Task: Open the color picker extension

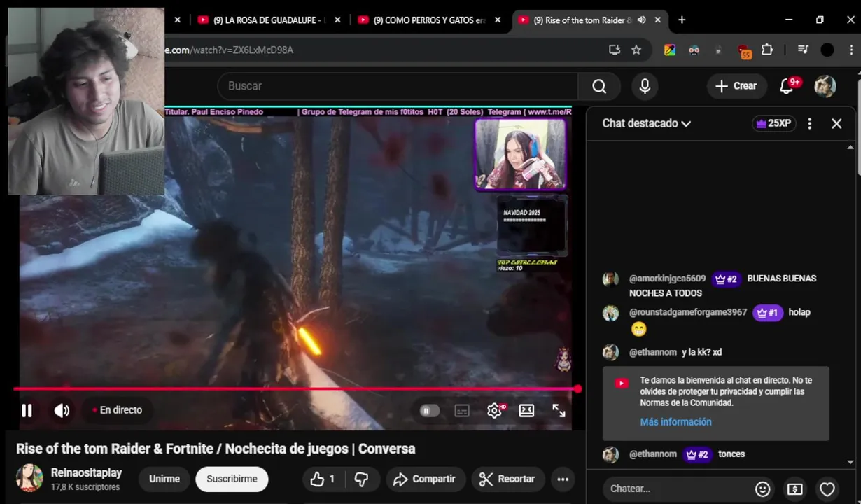Action: click(x=670, y=50)
